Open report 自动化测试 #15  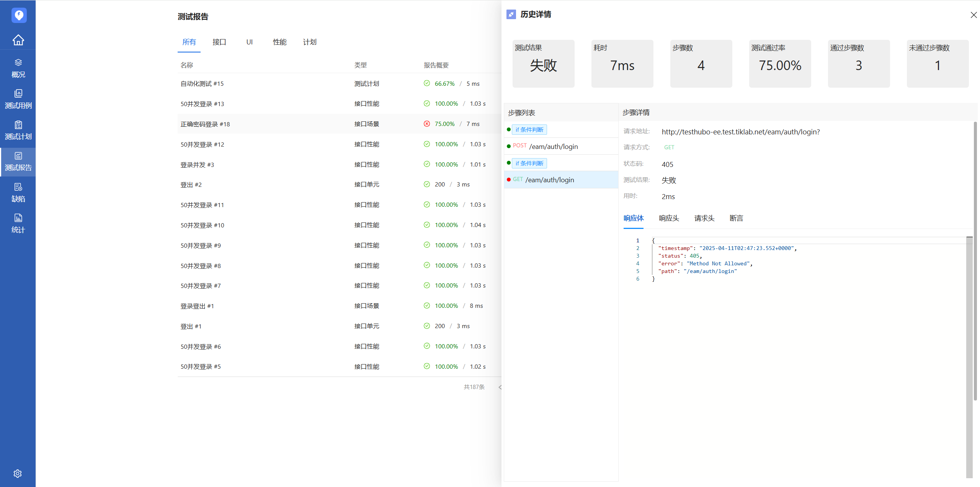coord(202,83)
